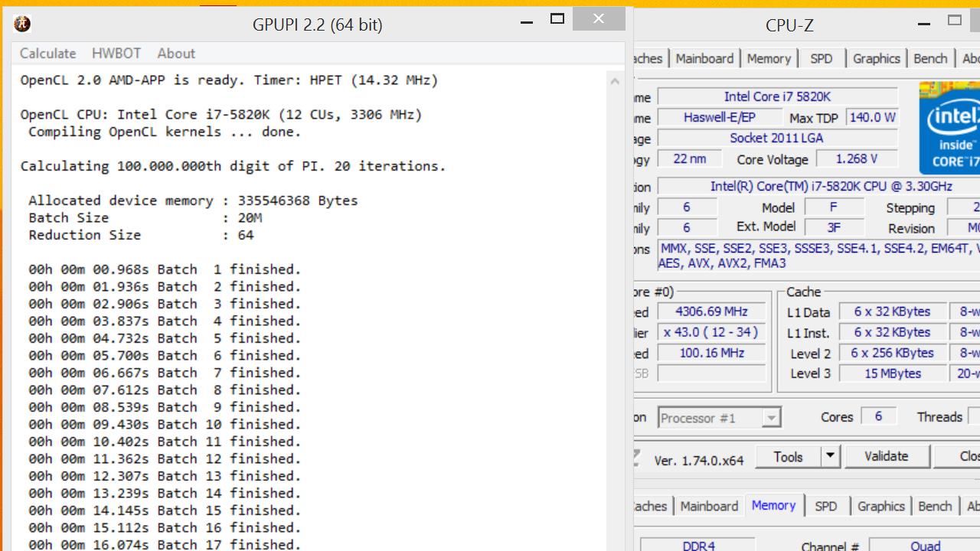Click the instructions list starting with MMX
The height and width of the screenshot is (551, 980).
point(818,256)
